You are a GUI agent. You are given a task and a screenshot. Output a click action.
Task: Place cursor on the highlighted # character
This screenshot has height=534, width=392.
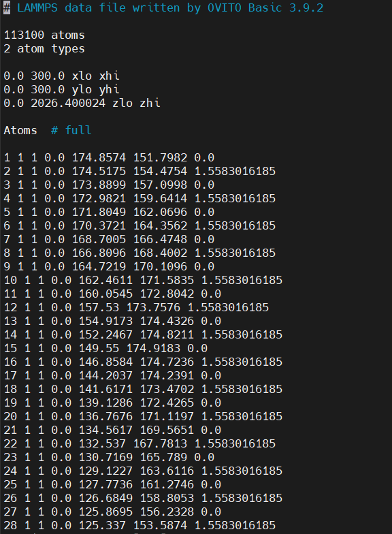(7, 8)
